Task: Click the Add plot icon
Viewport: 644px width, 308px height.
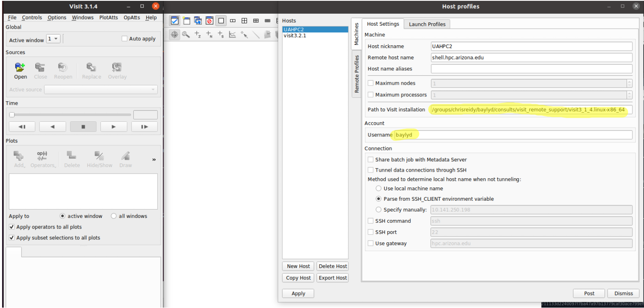Action: (x=19, y=156)
